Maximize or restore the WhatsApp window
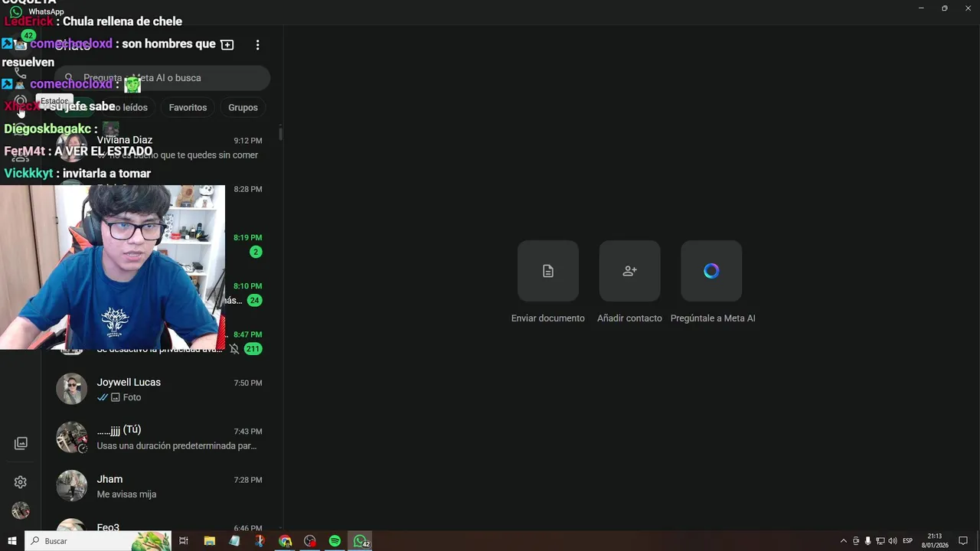 (x=944, y=8)
